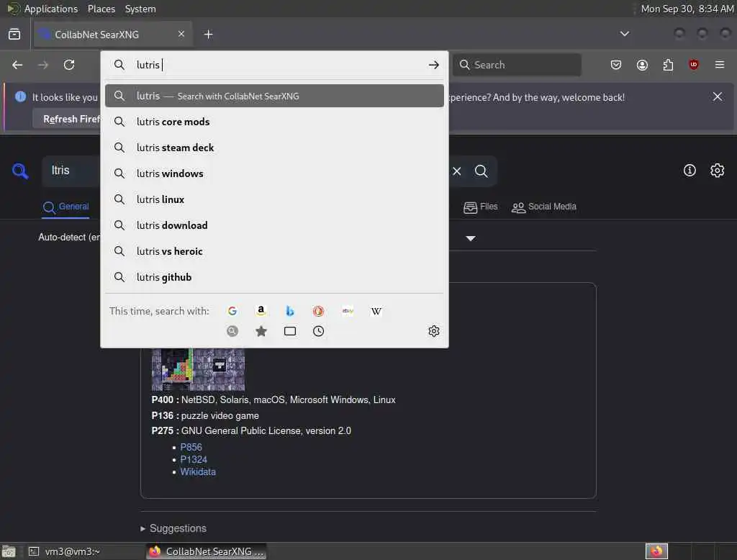Screen dimensions: 737x560
Task: Choose the 'lutris windows' suggestion
Action: 274,173
